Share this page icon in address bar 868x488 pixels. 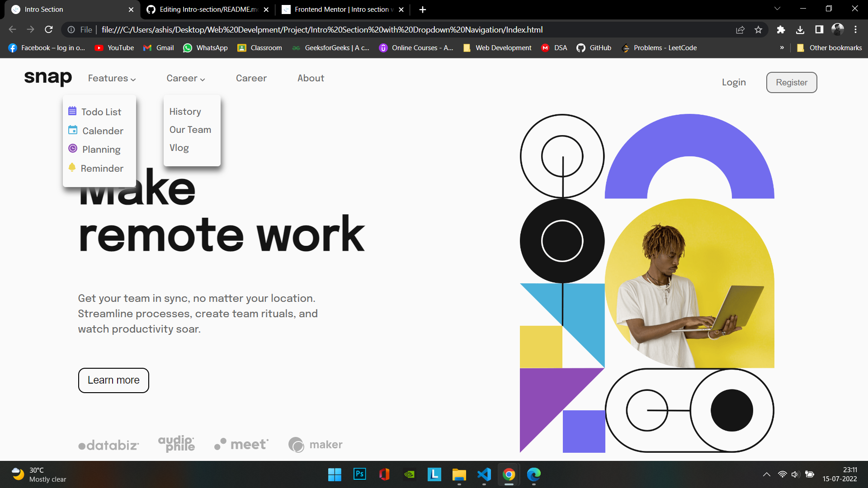pos(740,30)
